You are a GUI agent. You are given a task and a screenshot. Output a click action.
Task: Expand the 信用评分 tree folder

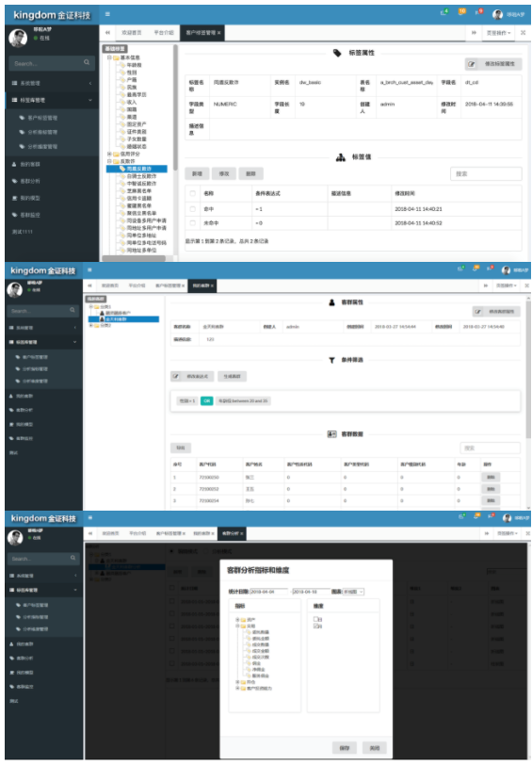pos(109,154)
